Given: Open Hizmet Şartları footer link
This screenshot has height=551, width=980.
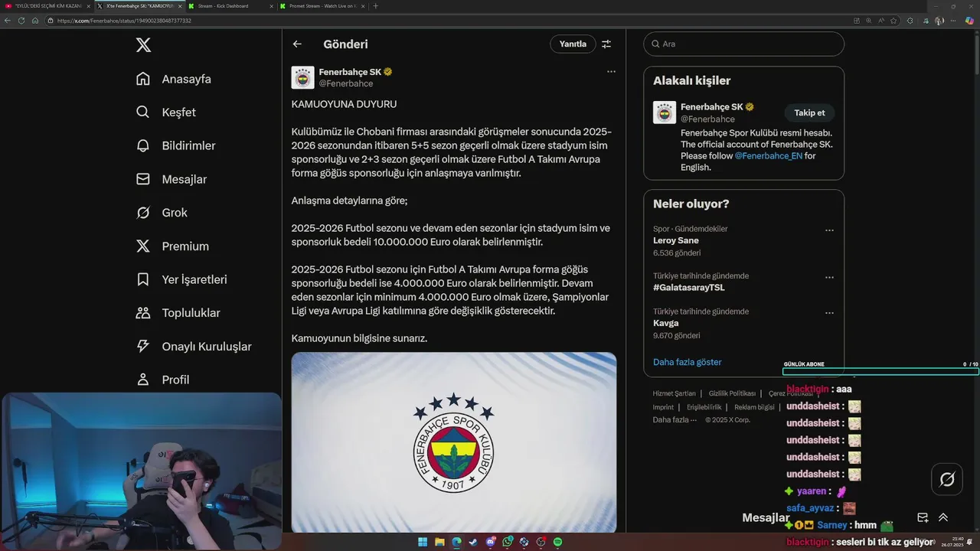Looking at the screenshot, I should (x=675, y=393).
